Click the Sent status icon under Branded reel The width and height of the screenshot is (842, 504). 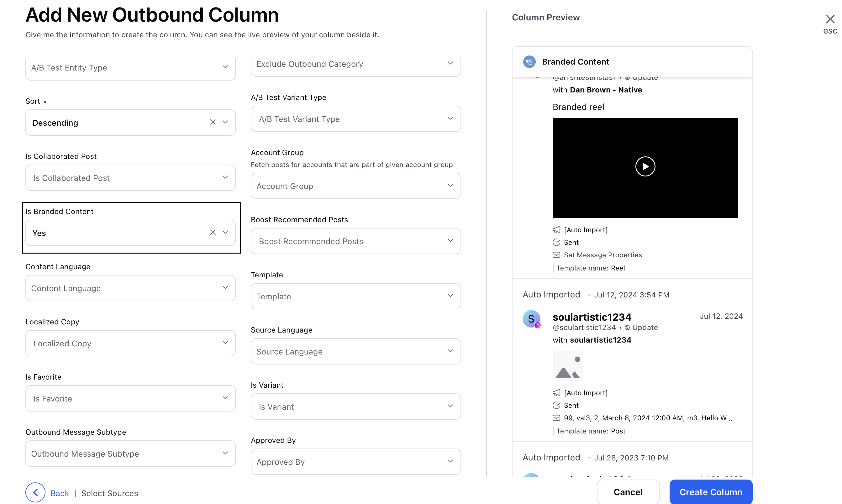(x=556, y=243)
